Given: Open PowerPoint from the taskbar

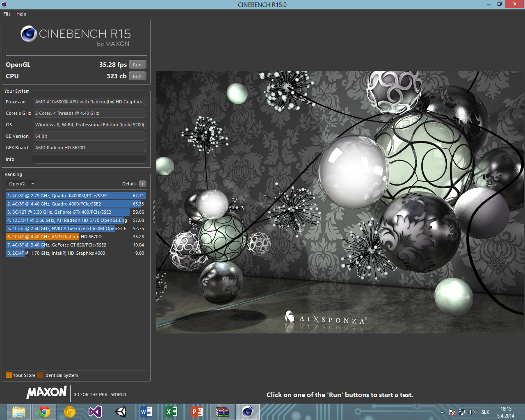Looking at the screenshot, I should point(197,412).
